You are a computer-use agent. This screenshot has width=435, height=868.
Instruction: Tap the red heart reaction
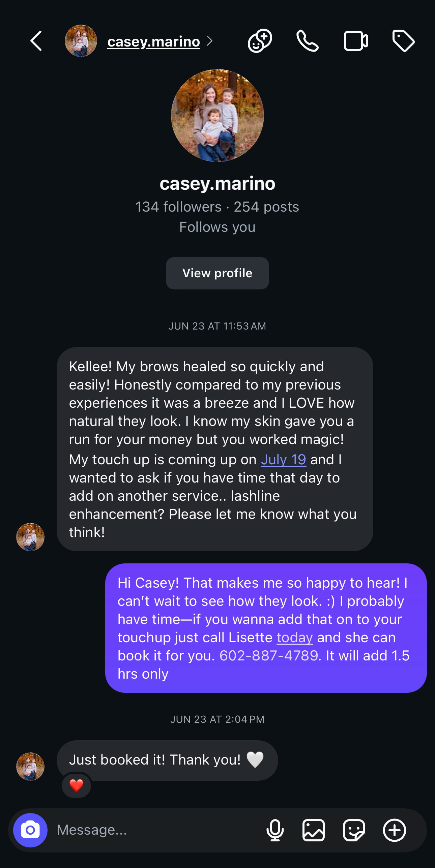click(x=76, y=786)
